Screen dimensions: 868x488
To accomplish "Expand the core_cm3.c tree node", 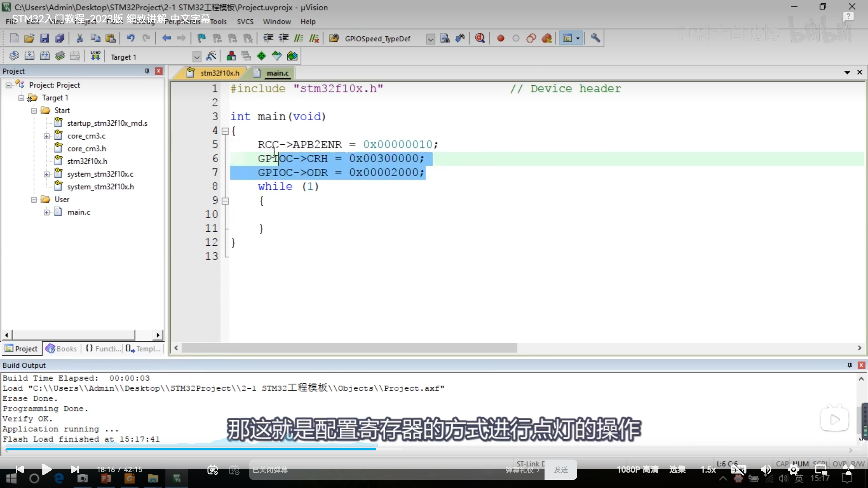I will pyautogui.click(x=46, y=136).
